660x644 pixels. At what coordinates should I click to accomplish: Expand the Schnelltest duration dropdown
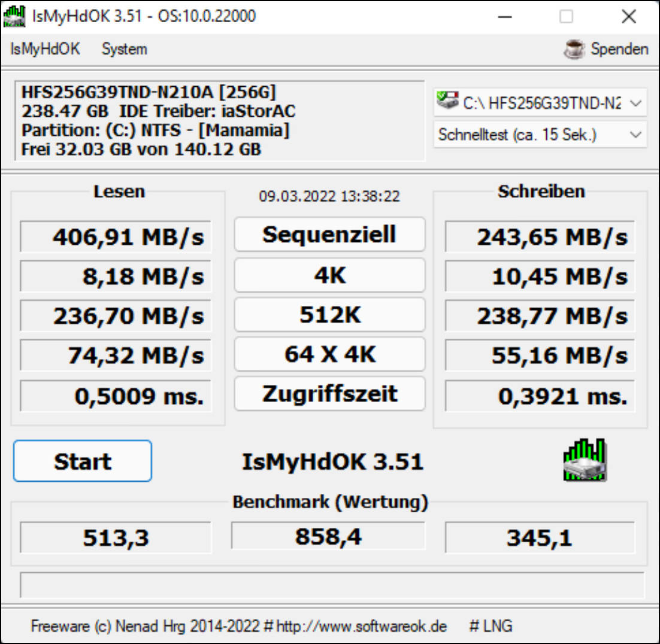[637, 135]
